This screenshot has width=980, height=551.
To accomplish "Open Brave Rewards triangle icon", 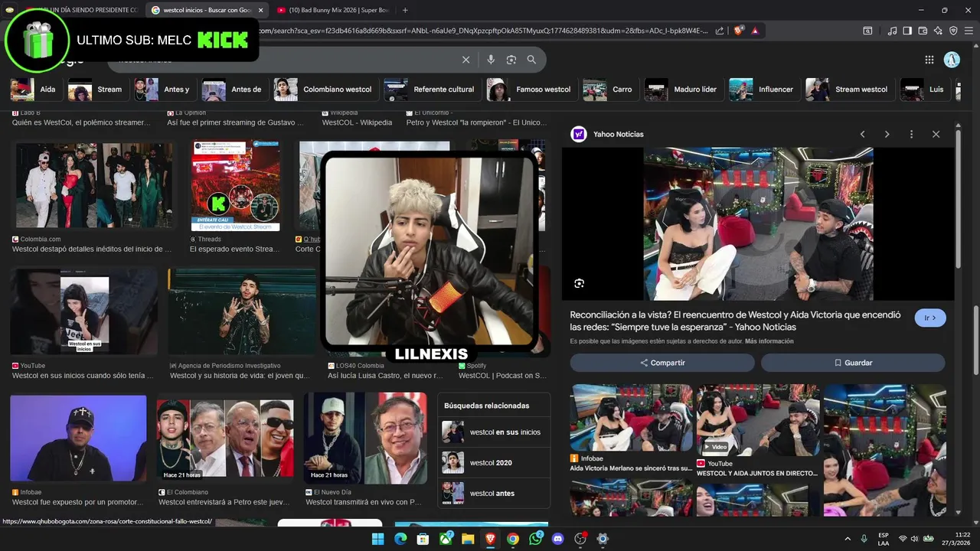I will pos(755,31).
